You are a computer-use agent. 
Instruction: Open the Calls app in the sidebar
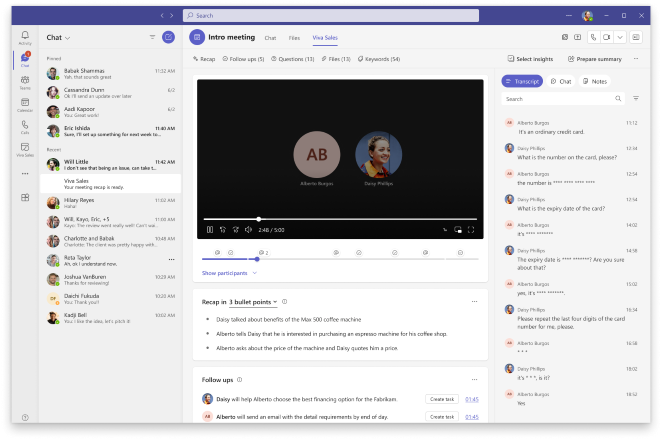[x=24, y=126]
